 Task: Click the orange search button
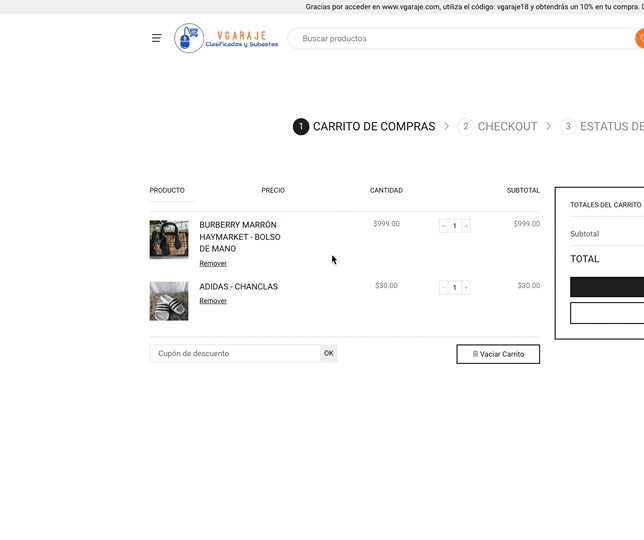[x=639, y=38]
